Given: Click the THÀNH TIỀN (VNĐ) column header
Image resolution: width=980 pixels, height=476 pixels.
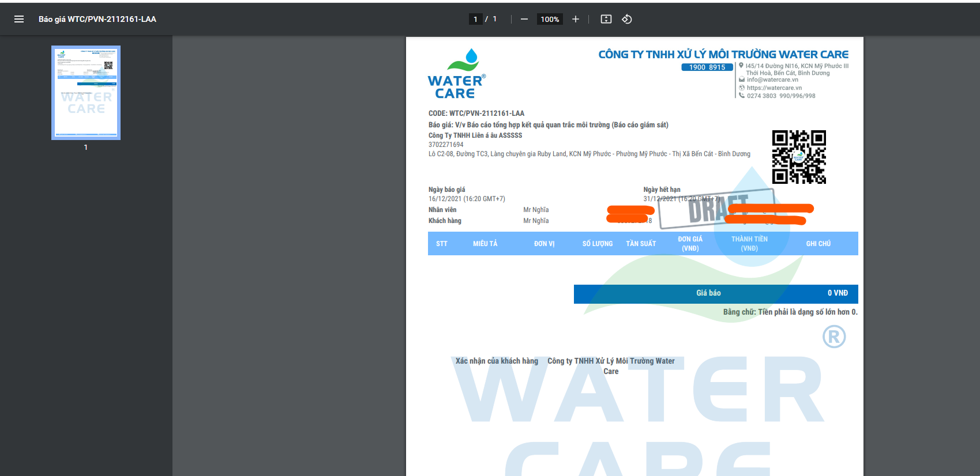Looking at the screenshot, I should (x=749, y=244).
